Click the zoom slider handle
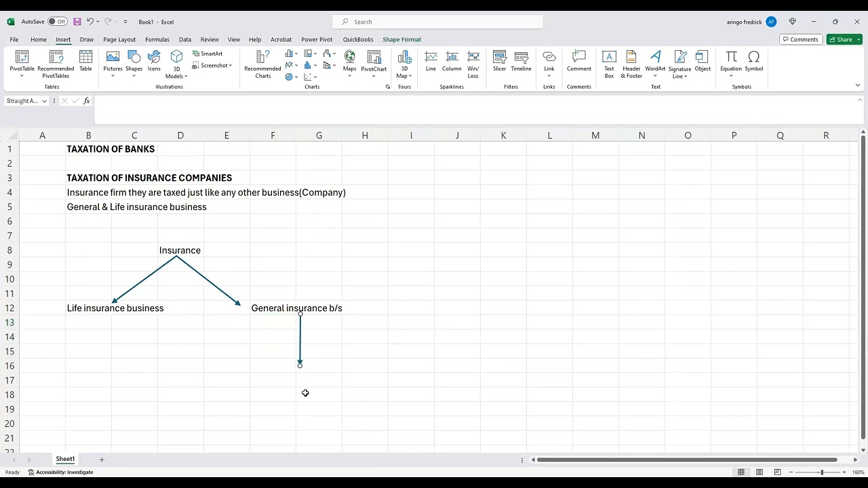The image size is (868, 488). pyautogui.click(x=821, y=472)
